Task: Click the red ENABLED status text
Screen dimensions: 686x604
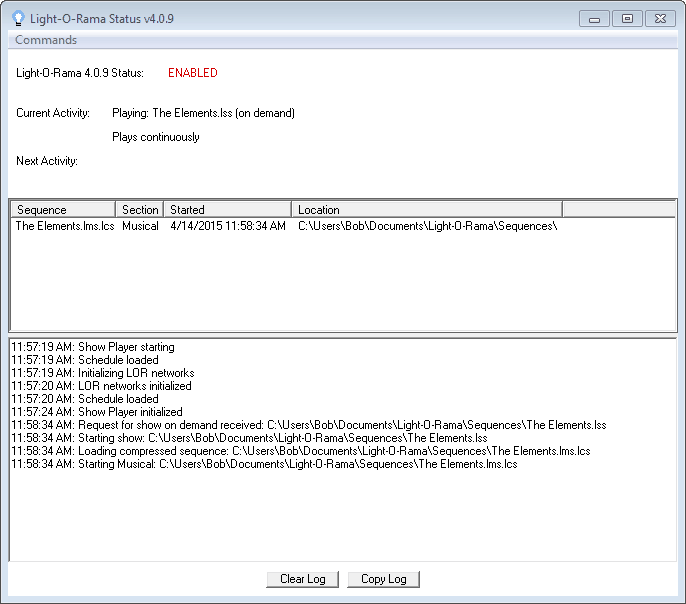Action: tap(192, 73)
